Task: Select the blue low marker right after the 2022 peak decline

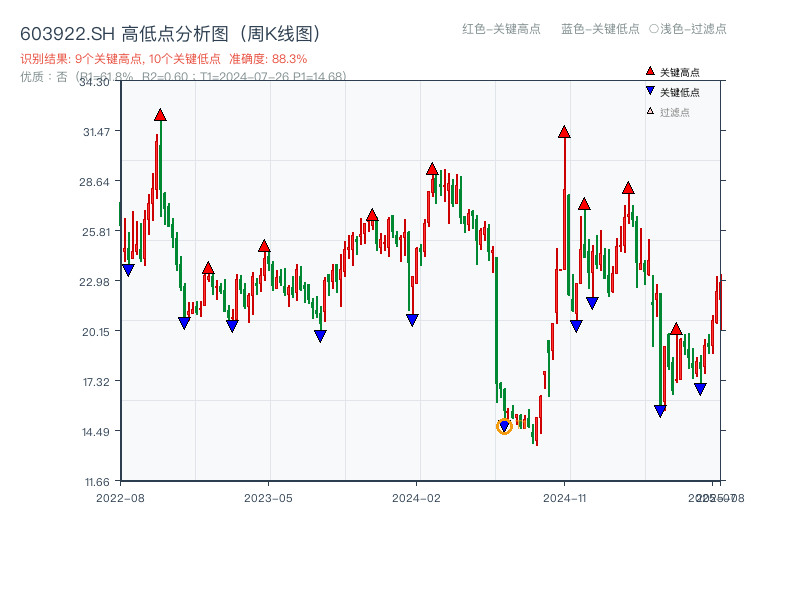Action: (184, 323)
